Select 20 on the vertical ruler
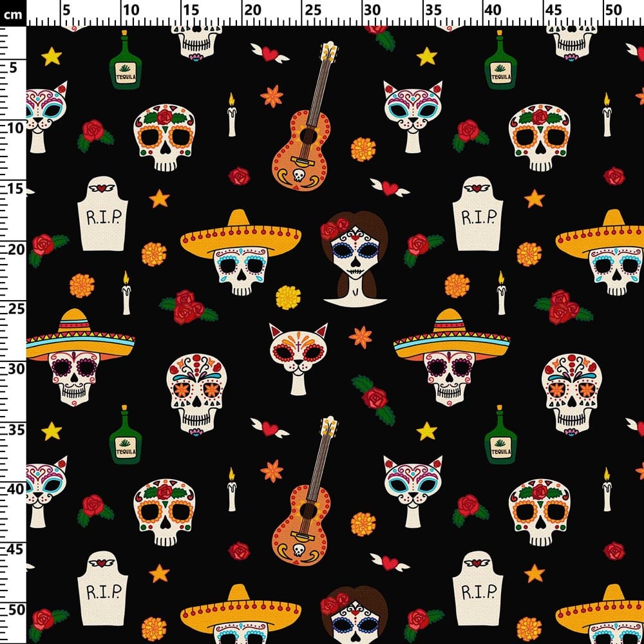 tap(16, 249)
